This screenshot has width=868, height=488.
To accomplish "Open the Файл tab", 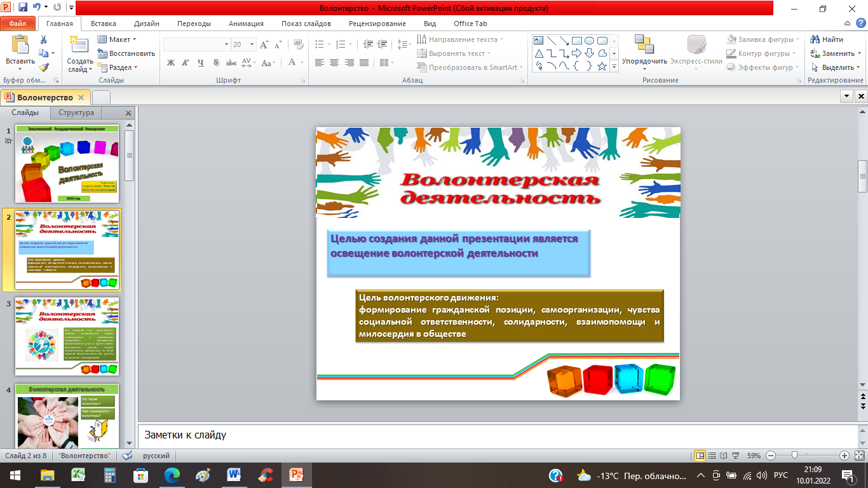I will 18,24.
